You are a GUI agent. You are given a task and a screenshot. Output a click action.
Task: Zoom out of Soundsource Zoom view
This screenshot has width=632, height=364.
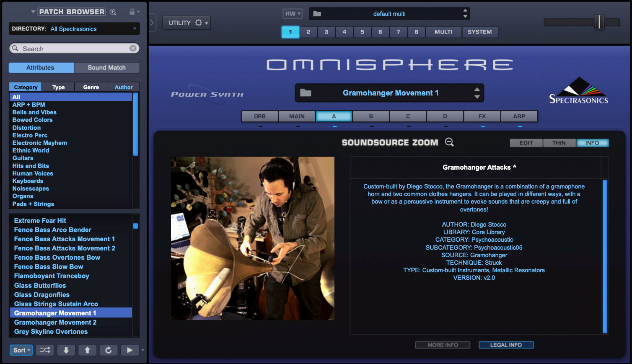pyautogui.click(x=449, y=142)
